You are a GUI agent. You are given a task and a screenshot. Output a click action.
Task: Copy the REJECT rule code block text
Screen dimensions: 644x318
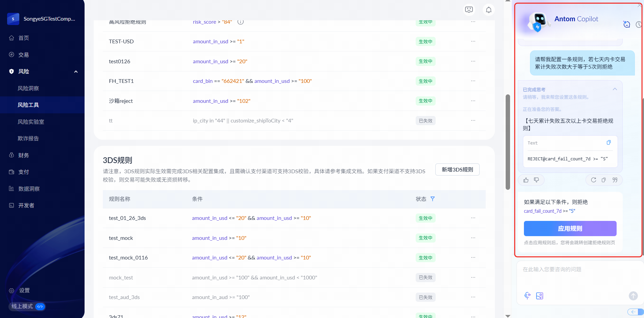[608, 143]
